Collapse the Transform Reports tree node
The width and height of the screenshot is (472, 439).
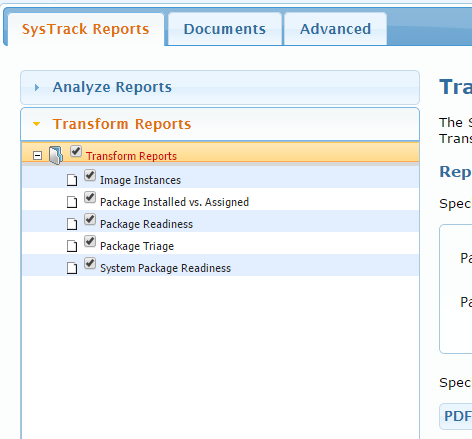click(37, 155)
